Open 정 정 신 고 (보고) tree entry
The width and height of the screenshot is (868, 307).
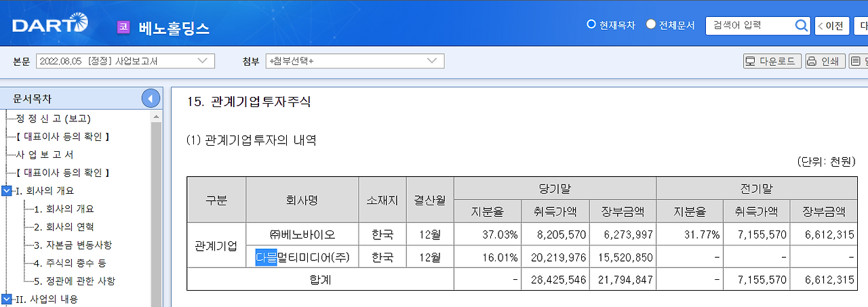tap(53, 119)
